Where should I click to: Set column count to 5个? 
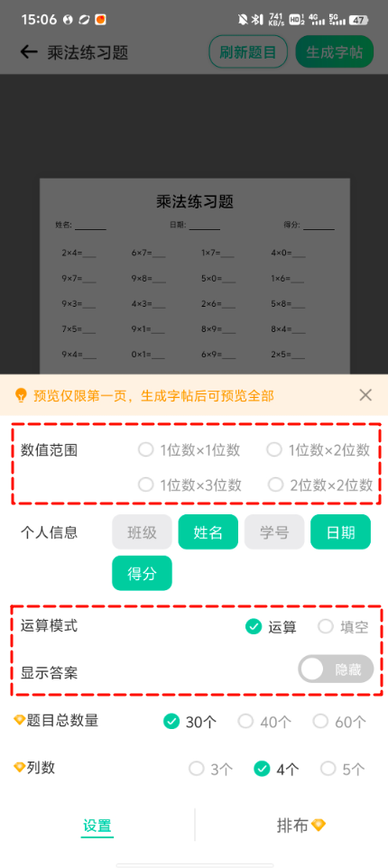pos(343,769)
